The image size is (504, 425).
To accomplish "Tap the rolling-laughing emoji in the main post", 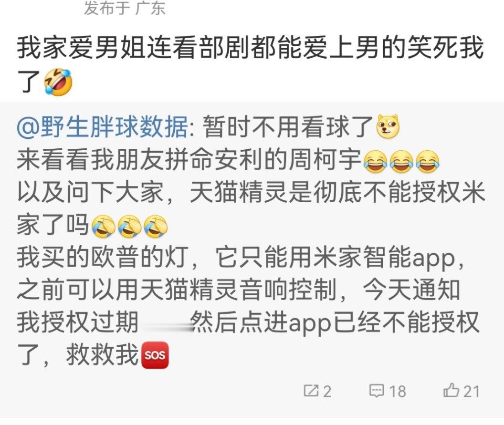I will pos(58,82).
